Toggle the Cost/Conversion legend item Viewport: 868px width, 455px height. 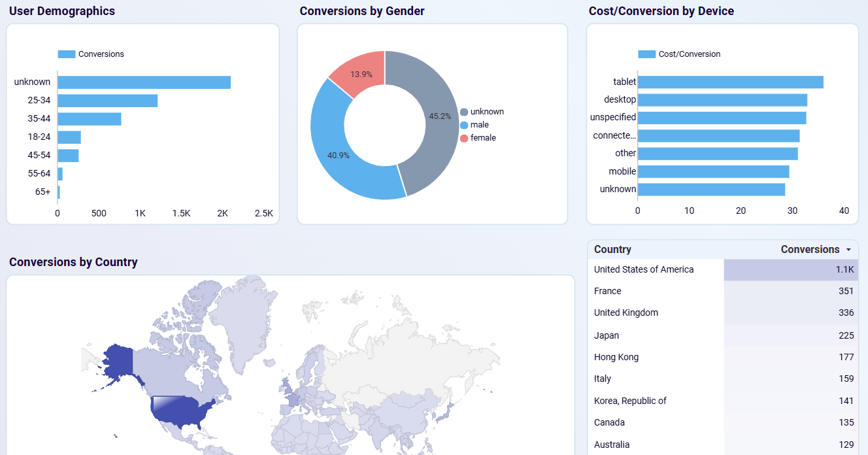(679, 54)
